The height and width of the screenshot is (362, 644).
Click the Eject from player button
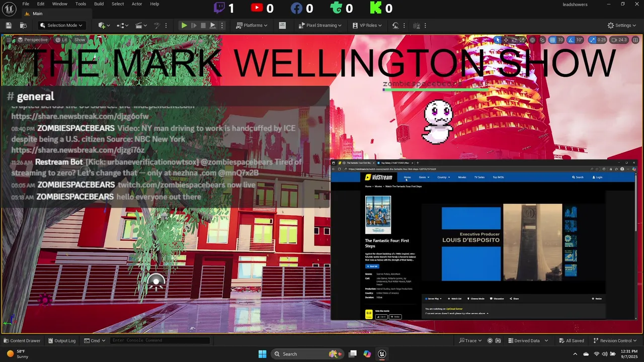point(213,25)
